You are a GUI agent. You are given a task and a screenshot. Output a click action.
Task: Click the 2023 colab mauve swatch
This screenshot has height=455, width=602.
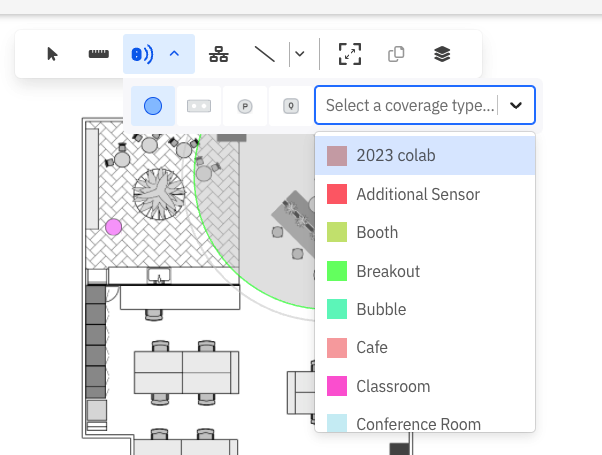point(337,156)
